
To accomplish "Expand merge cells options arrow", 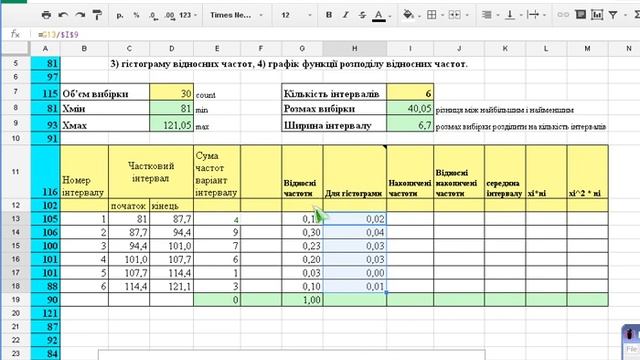I will 467,16.
